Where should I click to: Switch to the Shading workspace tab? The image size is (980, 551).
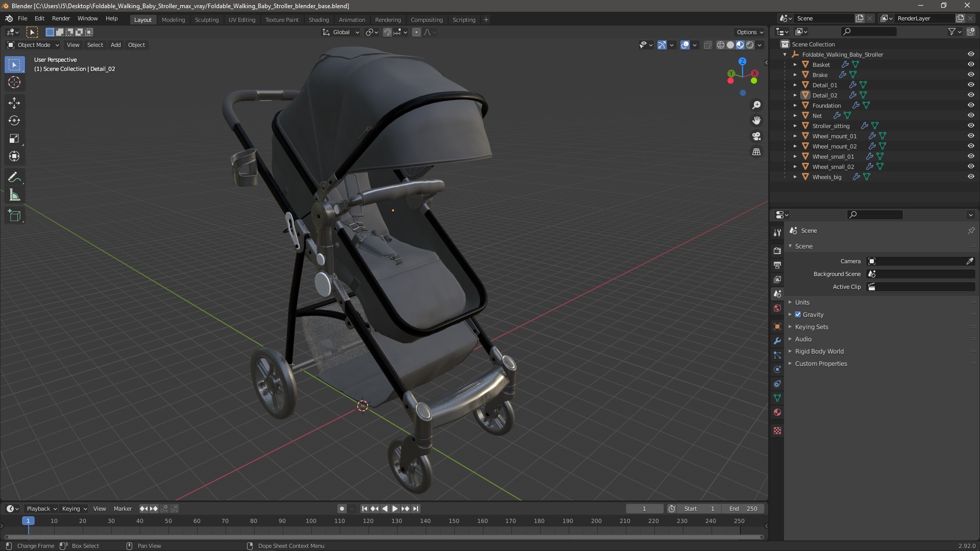tap(318, 20)
